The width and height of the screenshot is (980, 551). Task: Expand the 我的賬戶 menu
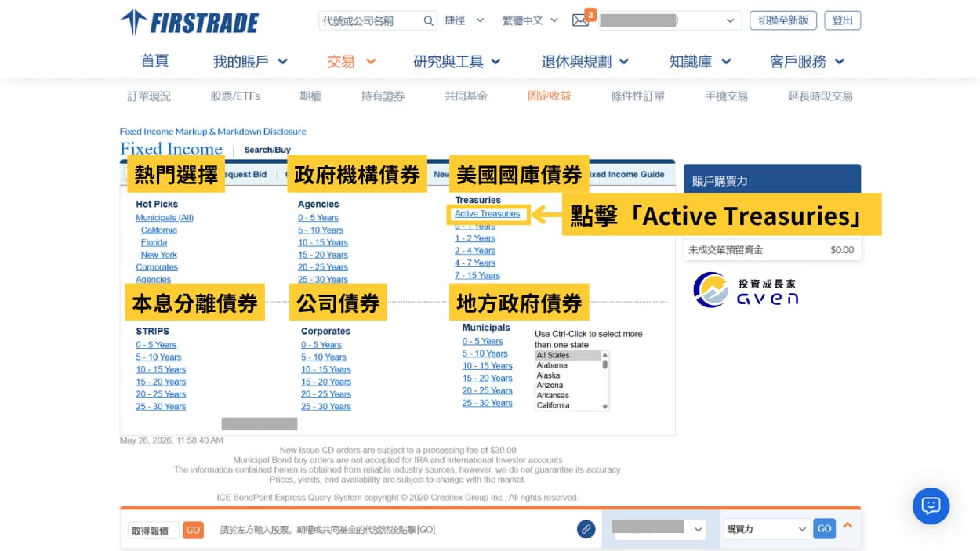pyautogui.click(x=250, y=61)
